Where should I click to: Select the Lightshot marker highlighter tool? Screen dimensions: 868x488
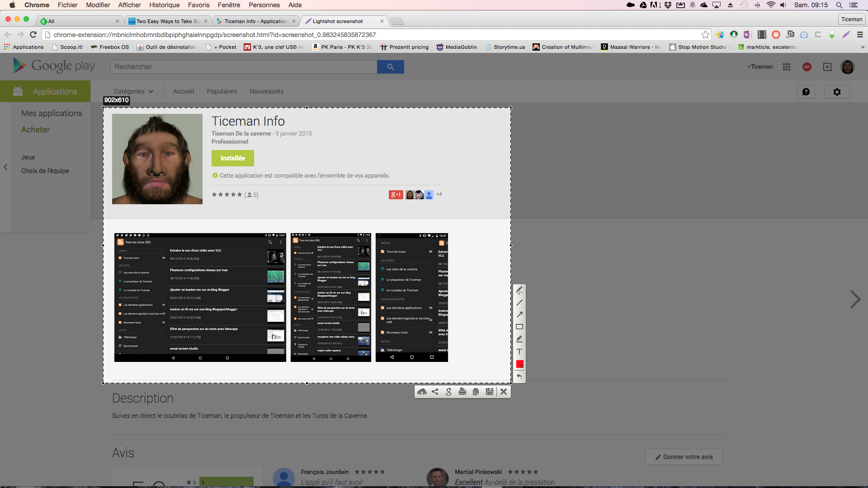519,339
